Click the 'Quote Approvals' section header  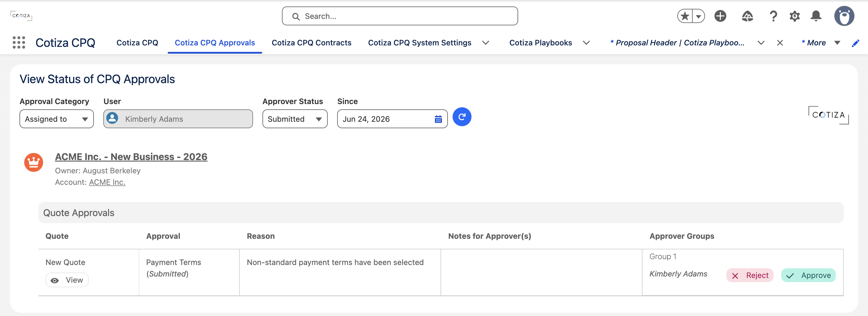coord(441,213)
